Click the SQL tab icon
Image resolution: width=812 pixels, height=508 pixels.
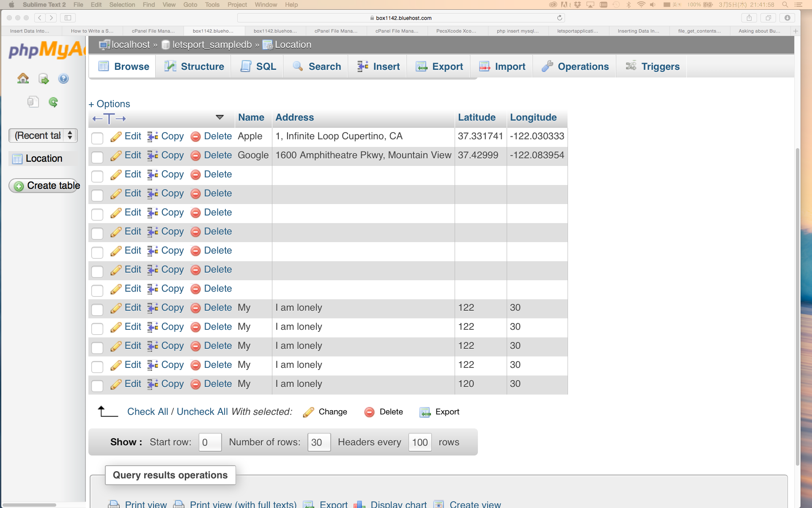(x=246, y=66)
